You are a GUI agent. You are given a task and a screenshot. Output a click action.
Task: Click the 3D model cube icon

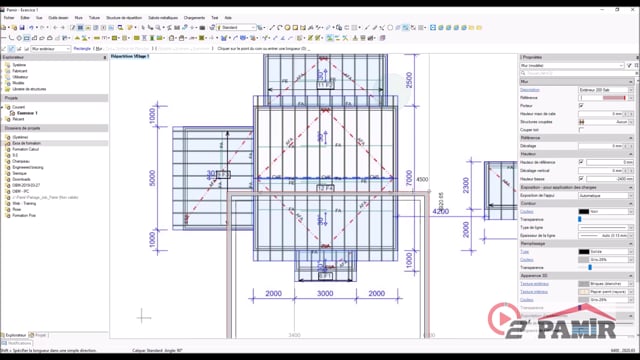point(382,38)
